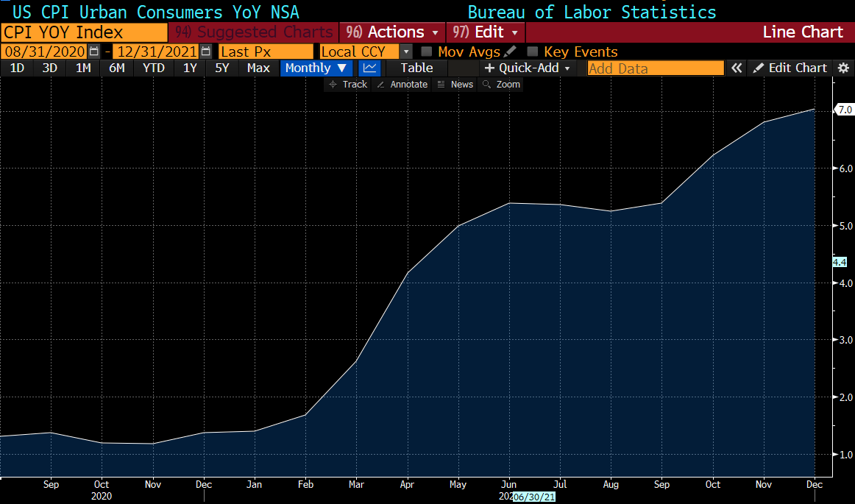Click the pencil icon beside Mov Avgs
This screenshot has width=855, height=504.
pyautogui.click(x=511, y=52)
